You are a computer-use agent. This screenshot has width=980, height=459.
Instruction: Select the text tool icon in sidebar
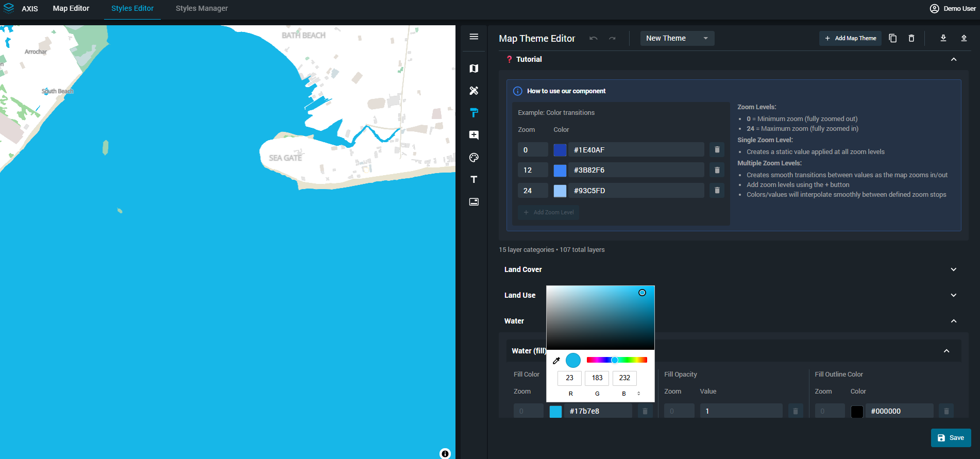tap(474, 180)
